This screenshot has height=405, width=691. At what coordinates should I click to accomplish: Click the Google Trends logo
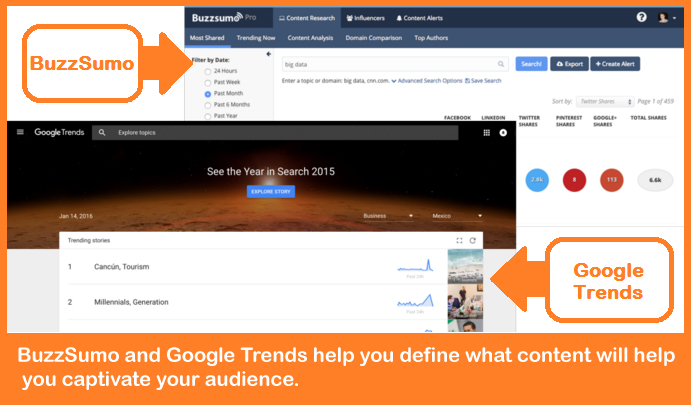click(x=59, y=132)
